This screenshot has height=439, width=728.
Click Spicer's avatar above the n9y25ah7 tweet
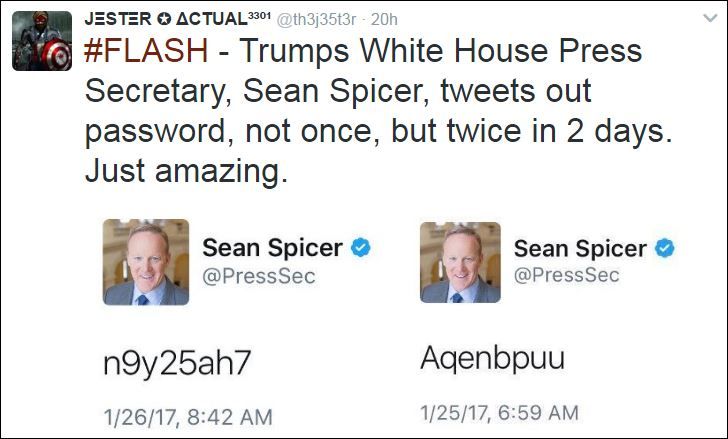(x=146, y=262)
